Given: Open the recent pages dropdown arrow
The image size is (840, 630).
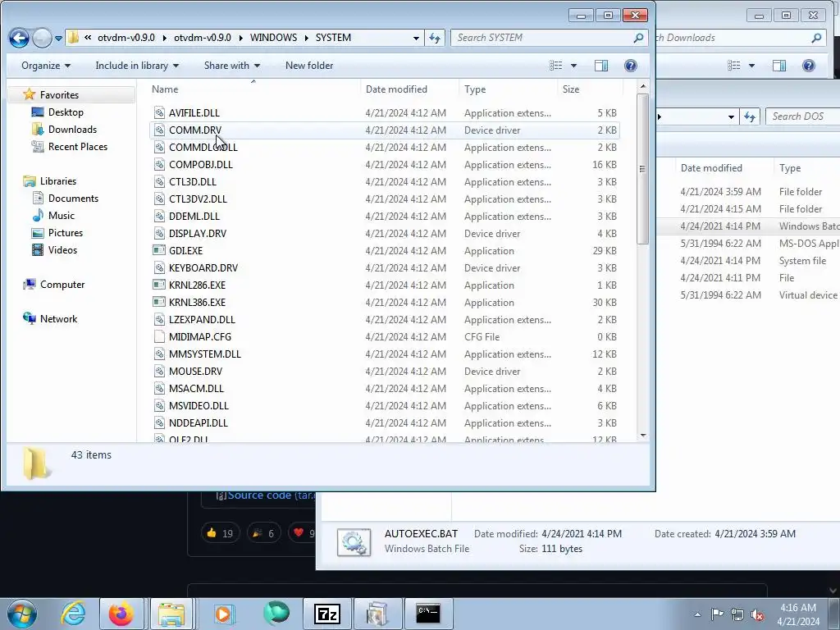Looking at the screenshot, I should [x=58, y=39].
